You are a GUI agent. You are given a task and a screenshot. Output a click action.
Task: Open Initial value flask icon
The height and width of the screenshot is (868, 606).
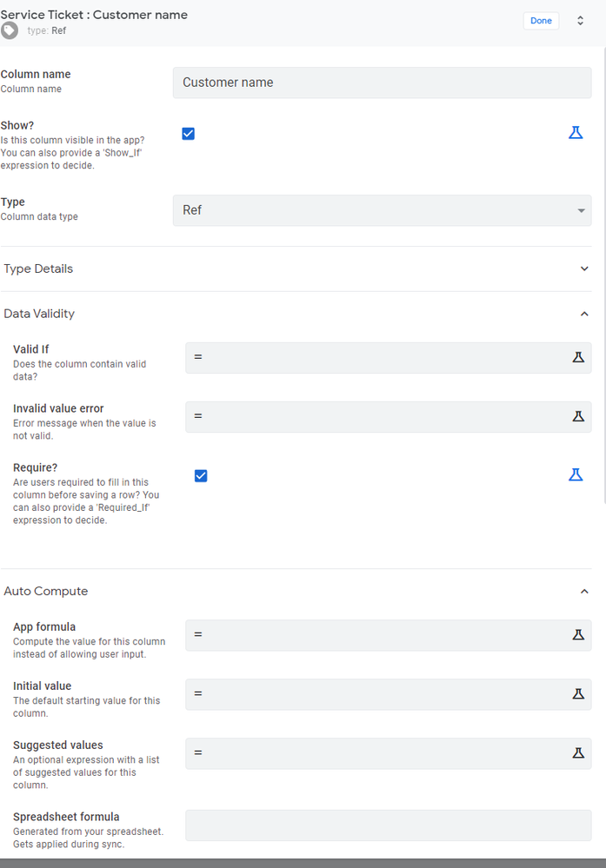[x=578, y=693]
